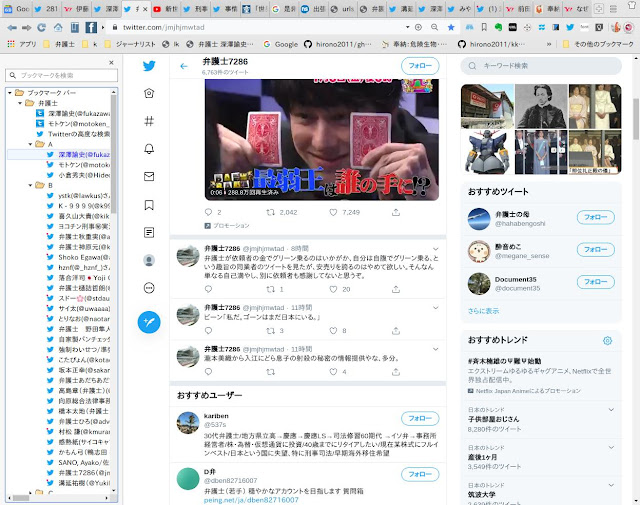Reply to the promoted video tweet
The height and width of the screenshot is (505, 640).
[209, 212]
